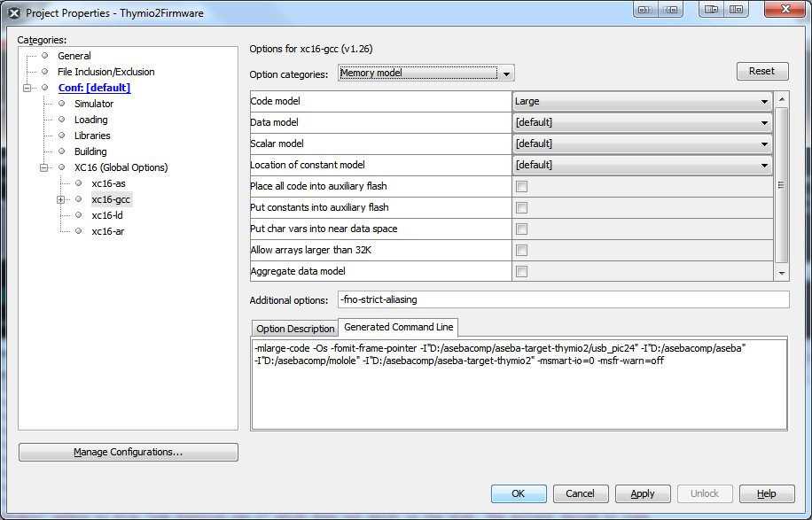Click the options list scrollbar thumb
The width and height of the screenshot is (812, 520).
pyautogui.click(x=782, y=185)
